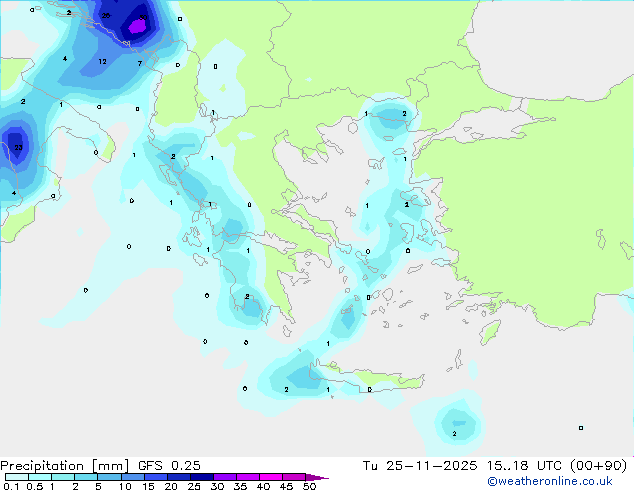Click the 'GFS 0.25' model label
This screenshot has width=634, height=490.
tap(169, 466)
